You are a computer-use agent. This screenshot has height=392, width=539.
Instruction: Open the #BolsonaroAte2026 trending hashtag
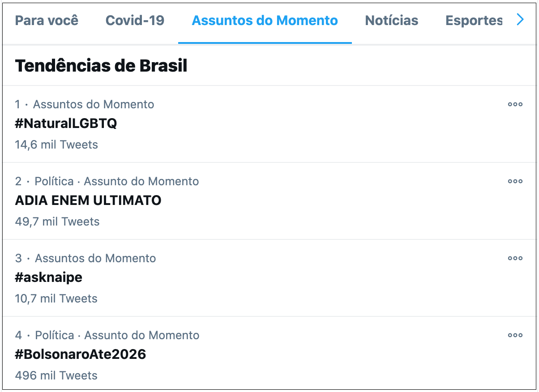pyautogui.click(x=81, y=354)
